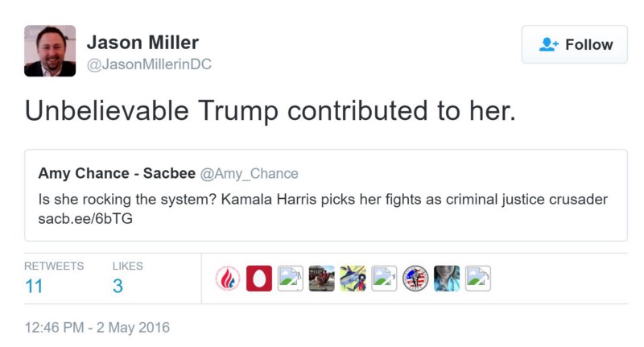Viewport: 644px width, 347px height.
Task: Click the last broken image avatar in row
Action: [478, 279]
